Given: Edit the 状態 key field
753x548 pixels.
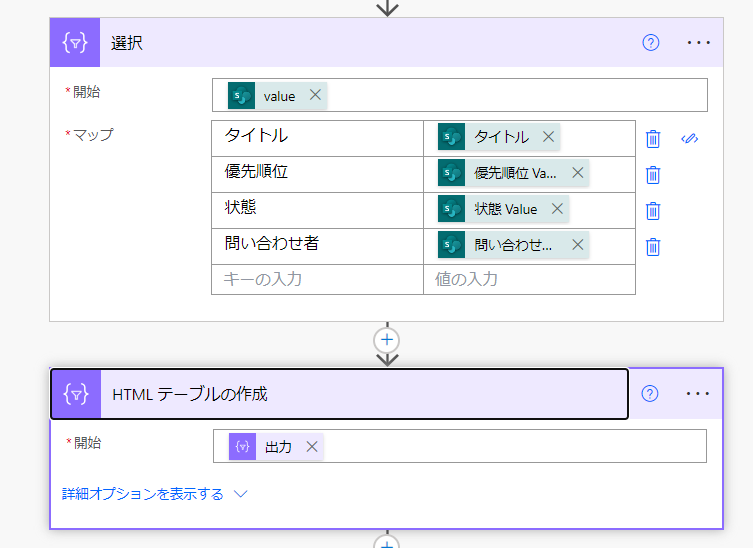Looking at the screenshot, I should 317,210.
